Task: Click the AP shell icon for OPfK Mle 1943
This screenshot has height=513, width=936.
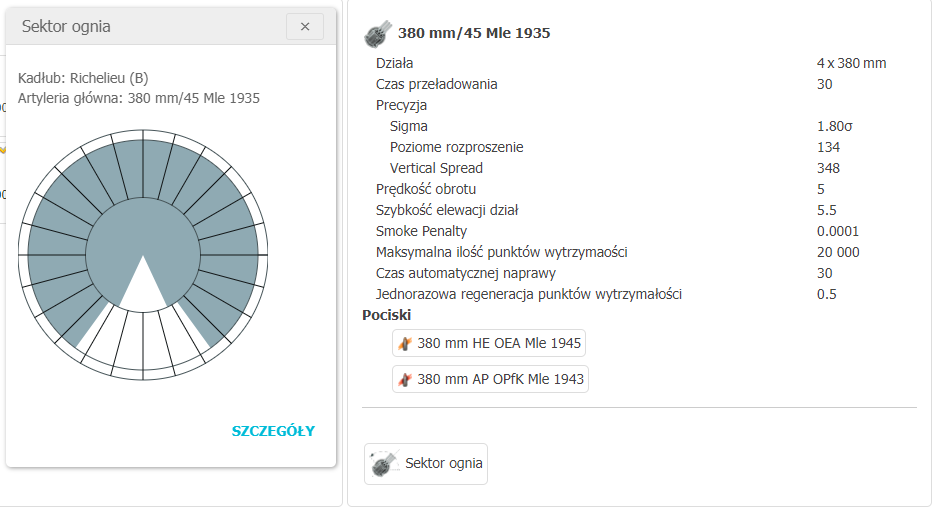Action: click(405, 380)
